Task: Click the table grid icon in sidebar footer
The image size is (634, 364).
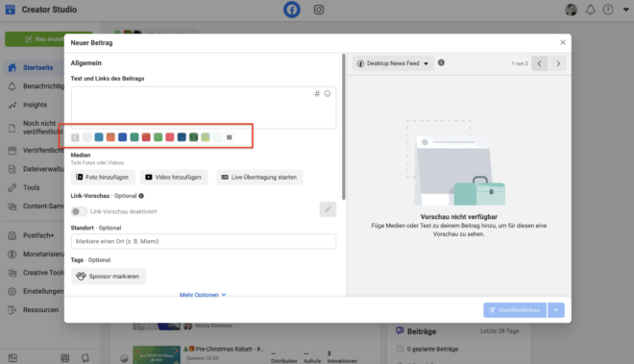Action: [64, 358]
